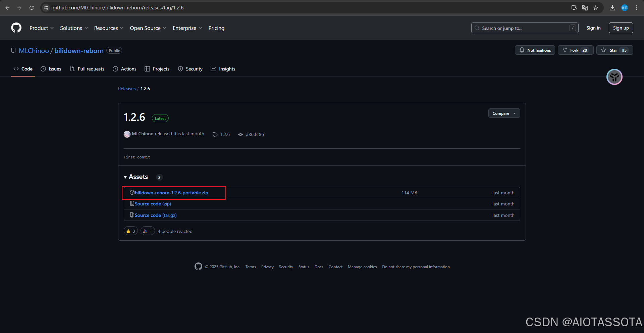Download bilidown-reborn-1.2.6-portable.zip
644x333 pixels.
point(171,193)
